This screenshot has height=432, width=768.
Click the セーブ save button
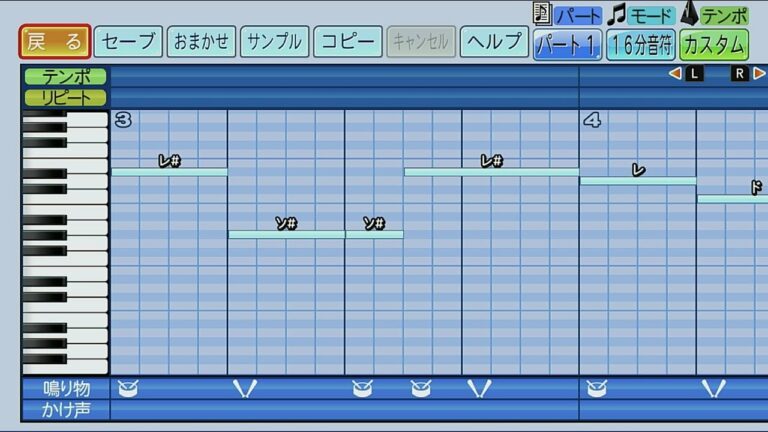pyautogui.click(x=129, y=42)
